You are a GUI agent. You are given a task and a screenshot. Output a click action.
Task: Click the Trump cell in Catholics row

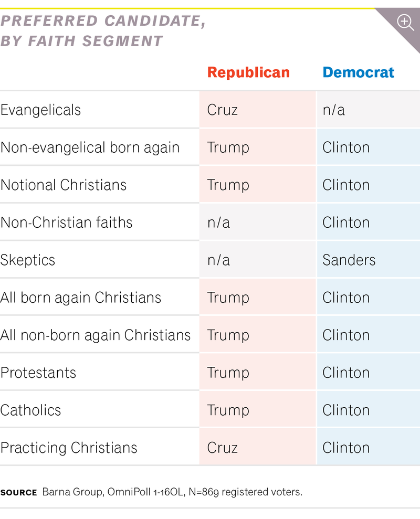pyautogui.click(x=228, y=410)
